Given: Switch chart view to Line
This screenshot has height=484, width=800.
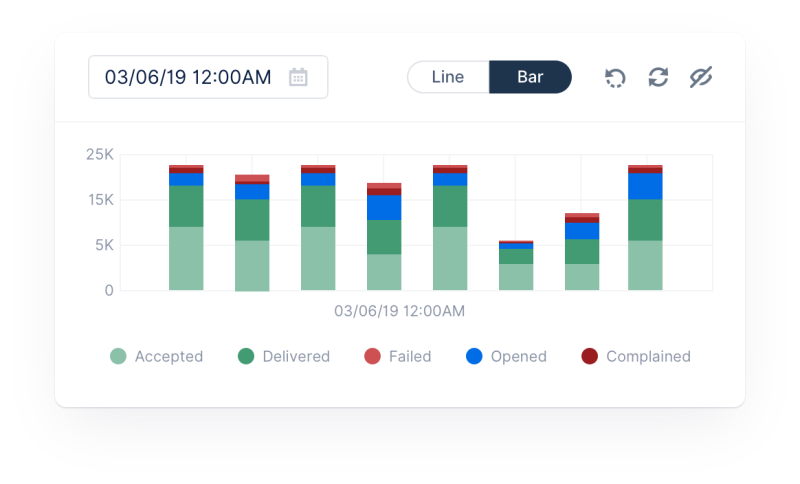Looking at the screenshot, I should point(448,77).
